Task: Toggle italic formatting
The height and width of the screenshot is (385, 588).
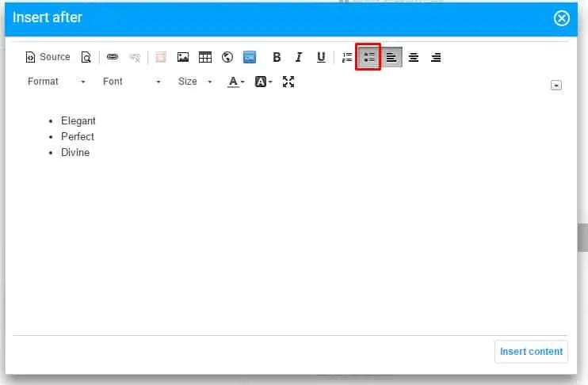Action: tap(299, 57)
